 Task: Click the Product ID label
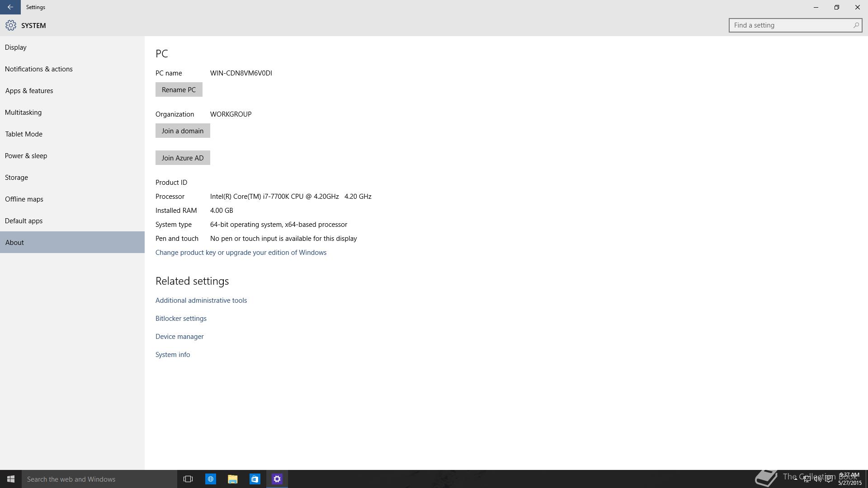[x=171, y=183]
